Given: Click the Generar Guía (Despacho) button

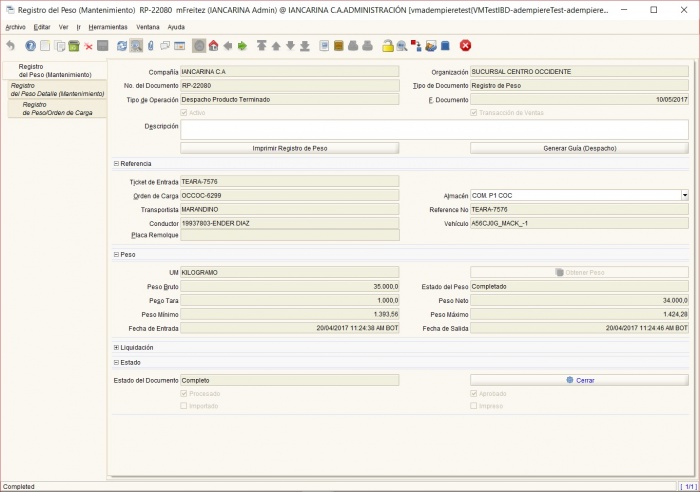Looking at the screenshot, I should pos(579,148).
